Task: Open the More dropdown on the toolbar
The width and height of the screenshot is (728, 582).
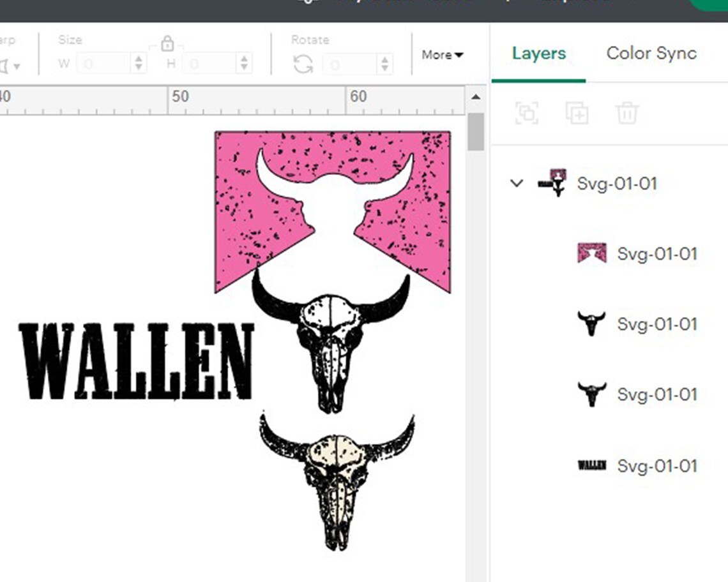Action: [x=442, y=55]
